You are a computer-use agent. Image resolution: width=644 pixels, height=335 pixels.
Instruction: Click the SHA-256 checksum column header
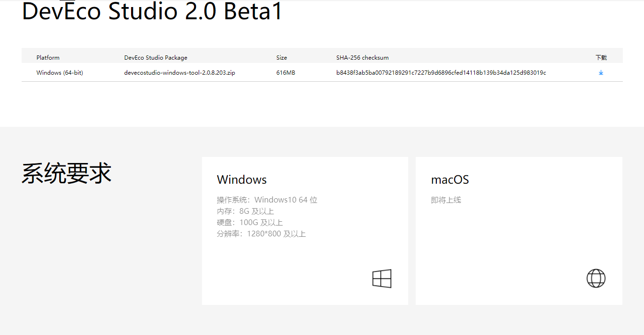tap(362, 58)
